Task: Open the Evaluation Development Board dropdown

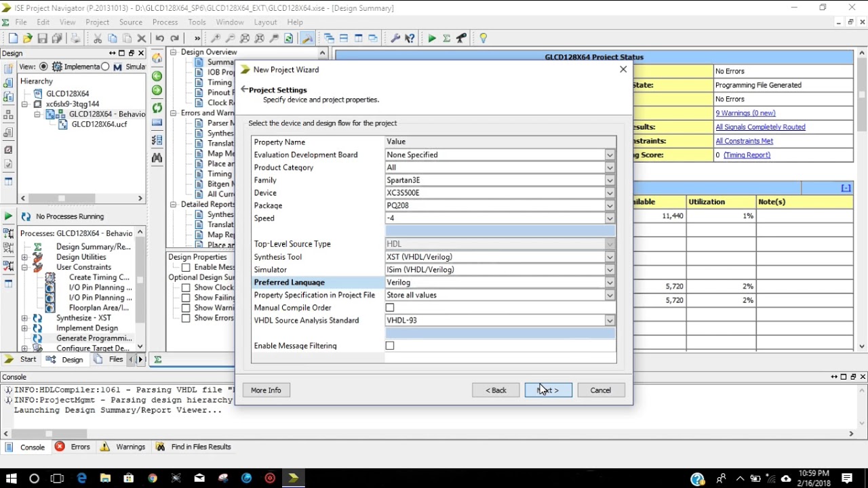Action: 500,155
